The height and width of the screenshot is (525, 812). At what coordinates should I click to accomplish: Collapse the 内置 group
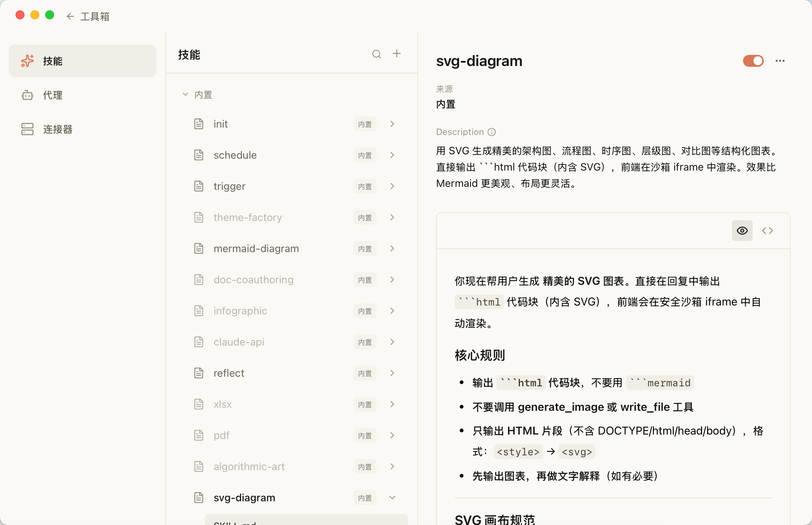[185, 95]
